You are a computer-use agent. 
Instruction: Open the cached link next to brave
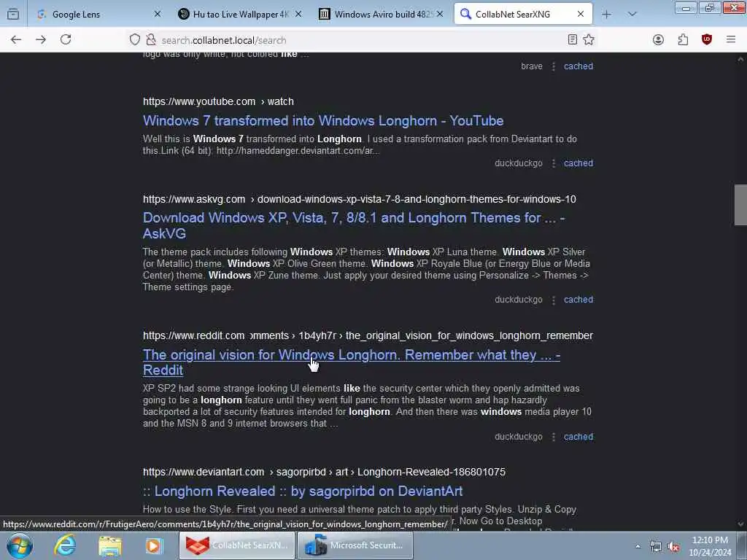tap(578, 66)
